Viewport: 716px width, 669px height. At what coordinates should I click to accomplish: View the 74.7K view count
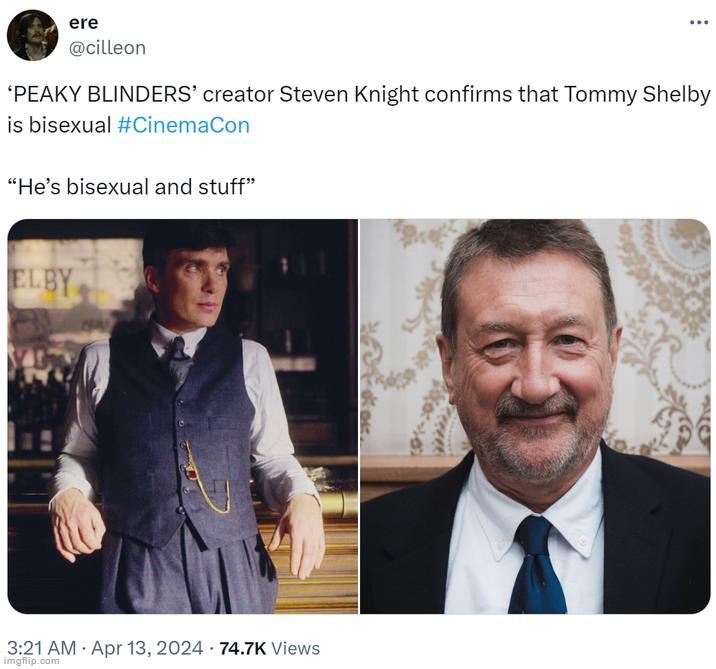click(242, 648)
